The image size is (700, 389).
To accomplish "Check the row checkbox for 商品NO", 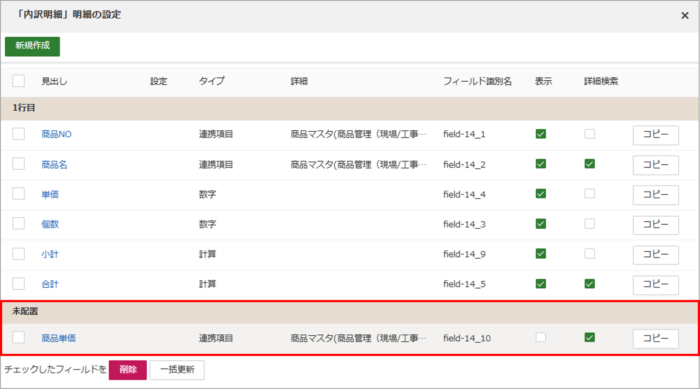I will coord(18,134).
